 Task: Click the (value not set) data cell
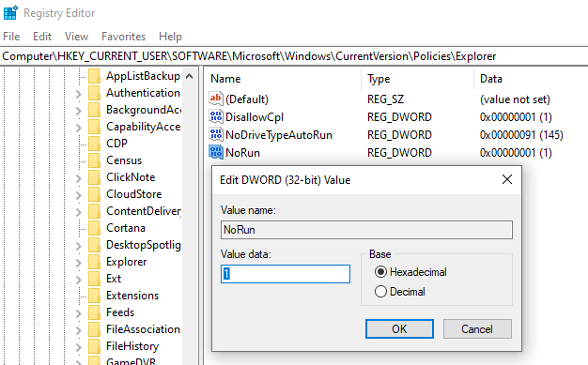[x=515, y=99]
